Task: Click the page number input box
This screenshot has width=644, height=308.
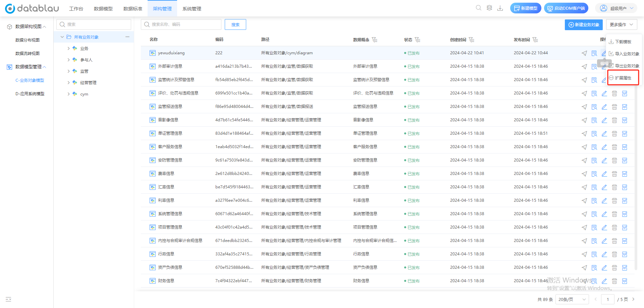Action: click(x=608, y=299)
